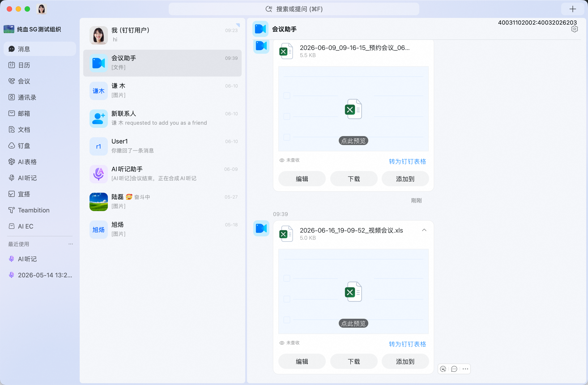Click the 宜搭 icon in sidebar
The image size is (588, 385).
(12, 194)
